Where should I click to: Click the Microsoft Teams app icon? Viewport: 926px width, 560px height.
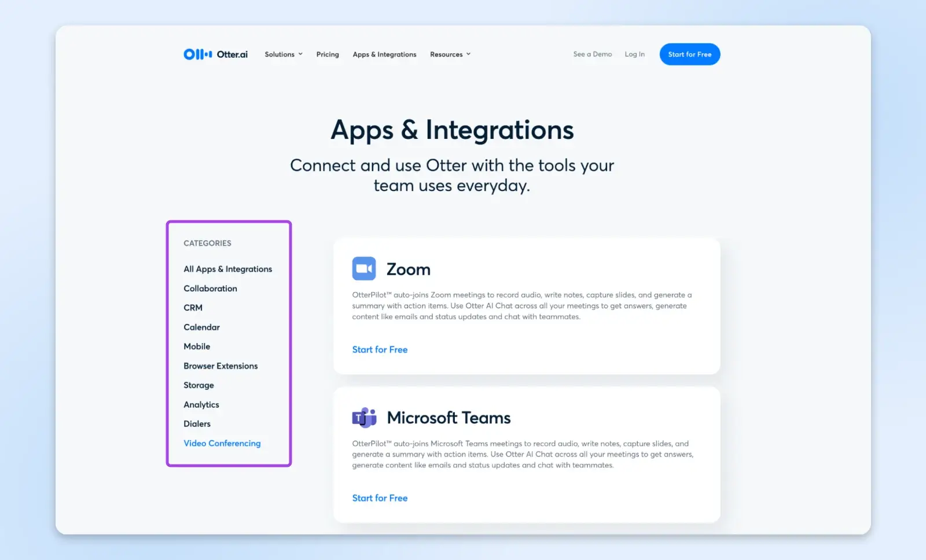point(364,417)
